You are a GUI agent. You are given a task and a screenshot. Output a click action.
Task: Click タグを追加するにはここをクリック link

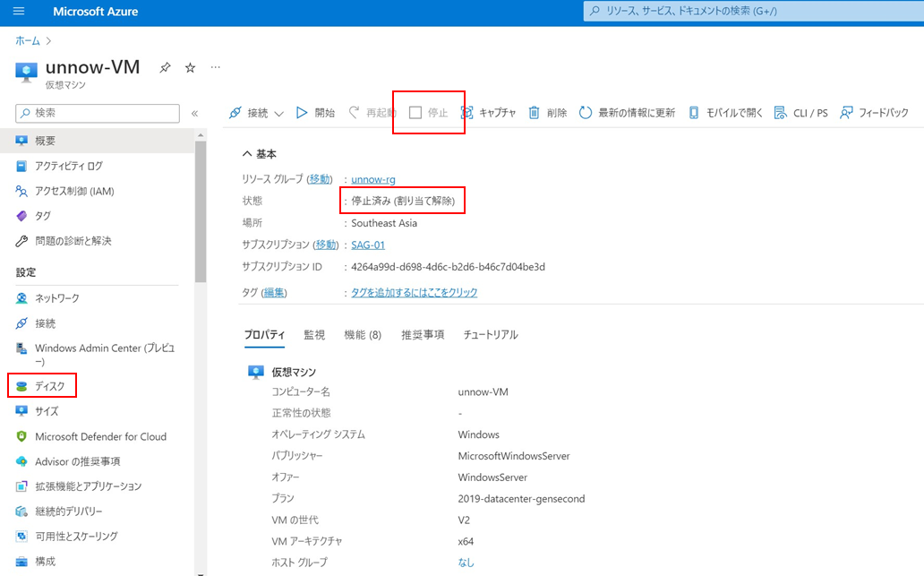tap(415, 292)
